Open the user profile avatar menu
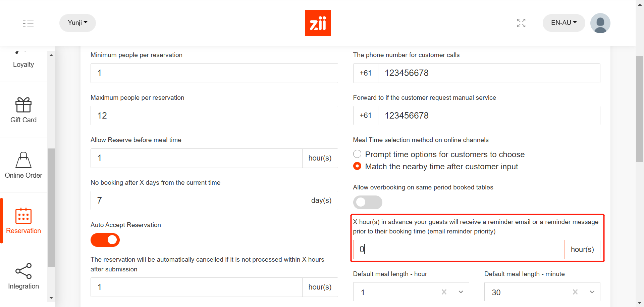Screen dimensions: 644x307 pos(600,23)
